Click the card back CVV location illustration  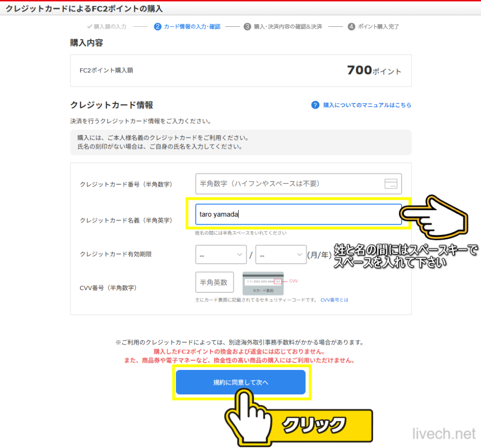pos(262,282)
